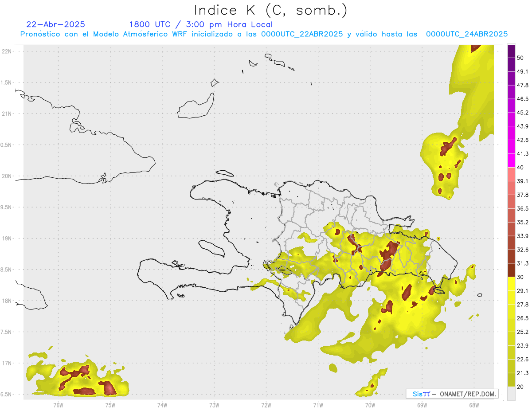Click the "37.8" colorbar label

[523, 195]
